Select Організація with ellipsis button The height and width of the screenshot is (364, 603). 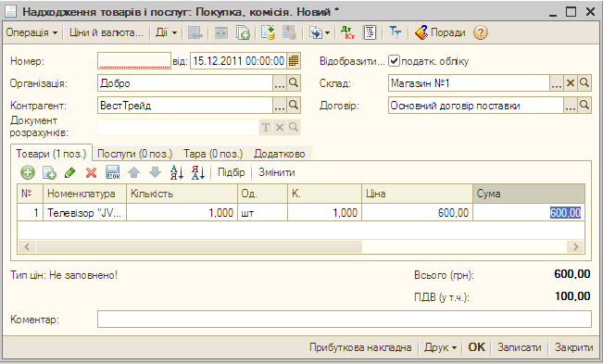point(280,83)
